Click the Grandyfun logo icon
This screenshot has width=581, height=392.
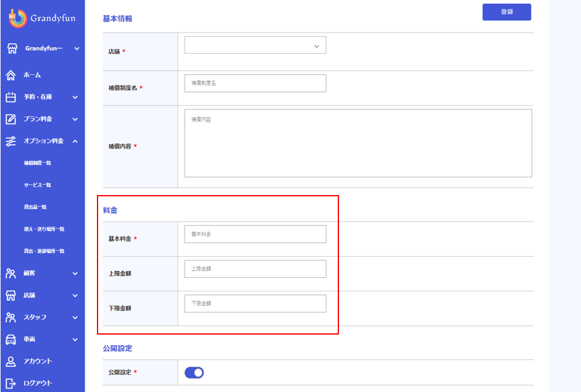(x=17, y=18)
